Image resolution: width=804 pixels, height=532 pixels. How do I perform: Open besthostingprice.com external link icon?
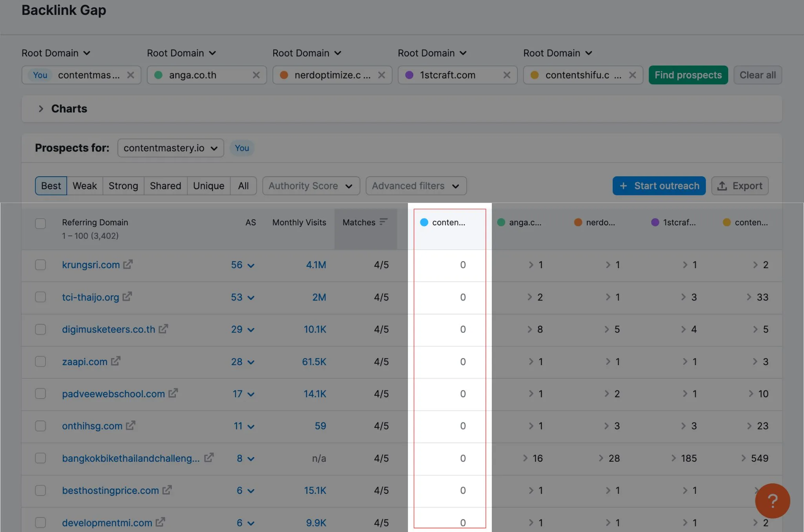(x=167, y=490)
